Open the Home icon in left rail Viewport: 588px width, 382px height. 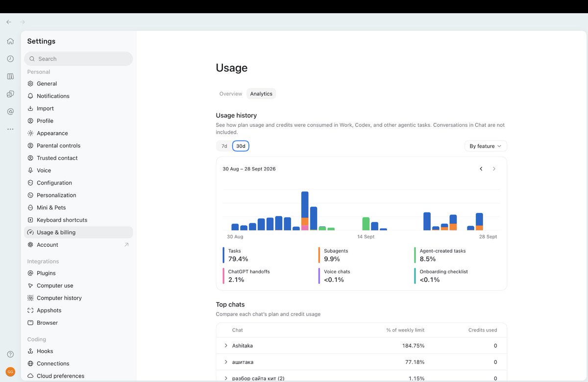click(x=10, y=41)
